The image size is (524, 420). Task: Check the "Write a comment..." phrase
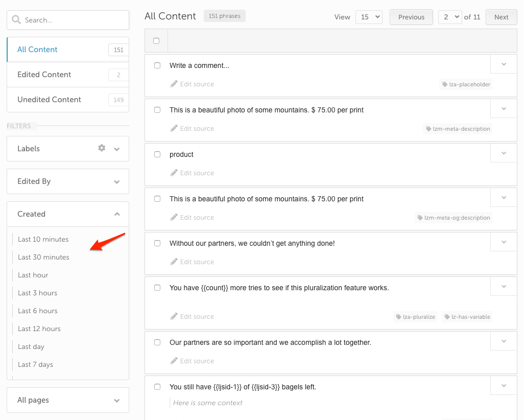[x=157, y=65]
